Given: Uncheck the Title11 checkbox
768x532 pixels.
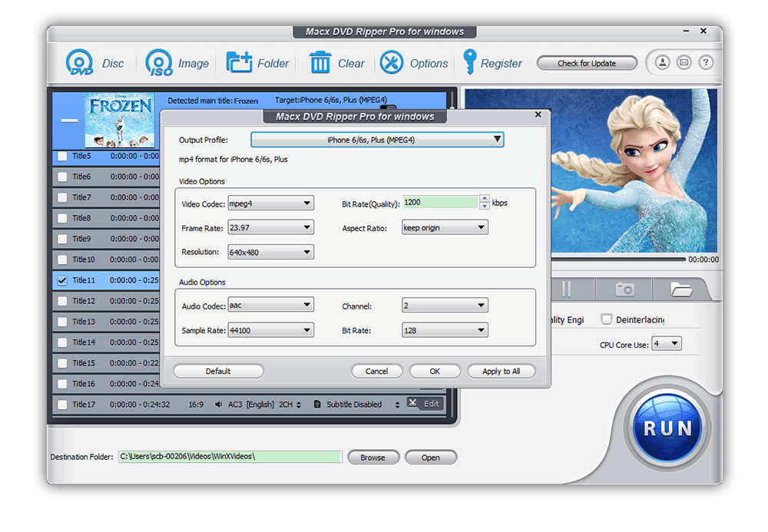Looking at the screenshot, I should [62, 280].
